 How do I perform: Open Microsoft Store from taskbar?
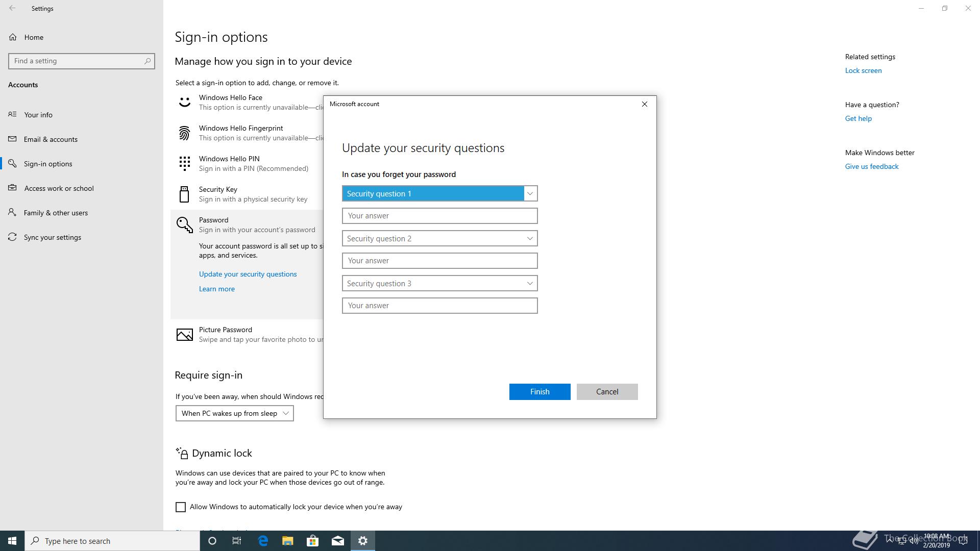pos(312,541)
